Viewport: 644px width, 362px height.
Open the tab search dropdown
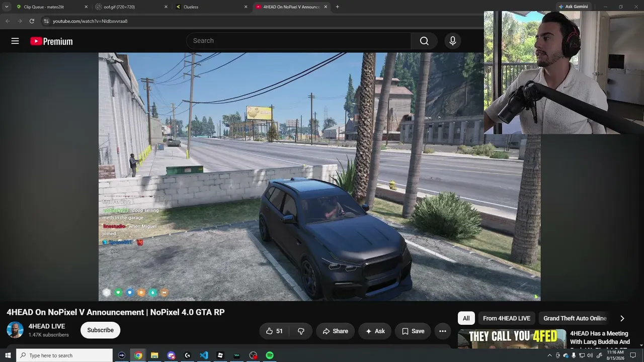[7, 7]
